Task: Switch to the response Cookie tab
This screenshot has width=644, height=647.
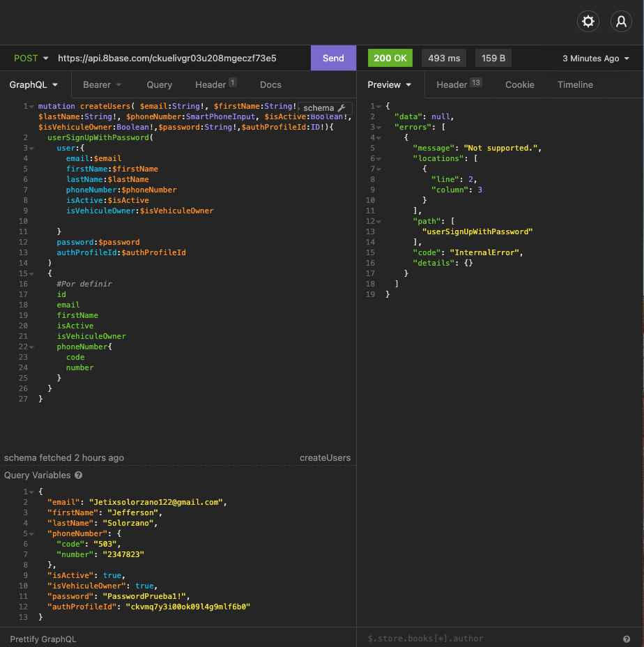Action: click(519, 85)
